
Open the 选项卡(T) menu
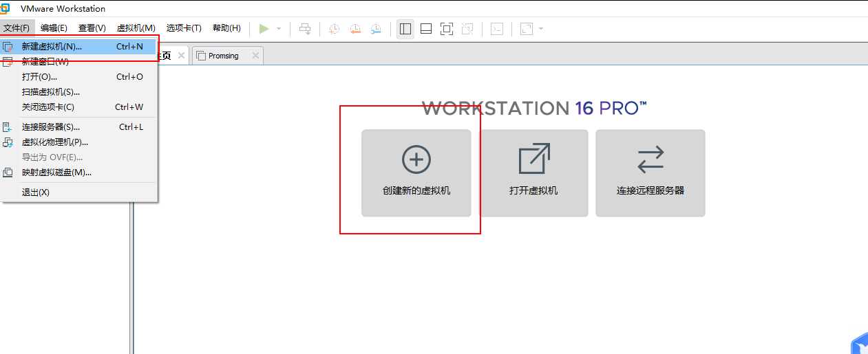[184, 28]
